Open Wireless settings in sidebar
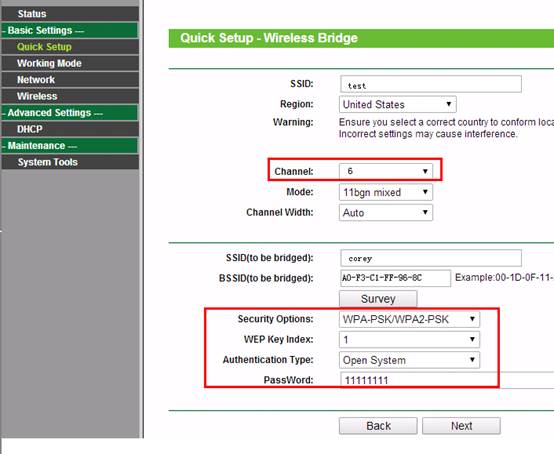 70,96
